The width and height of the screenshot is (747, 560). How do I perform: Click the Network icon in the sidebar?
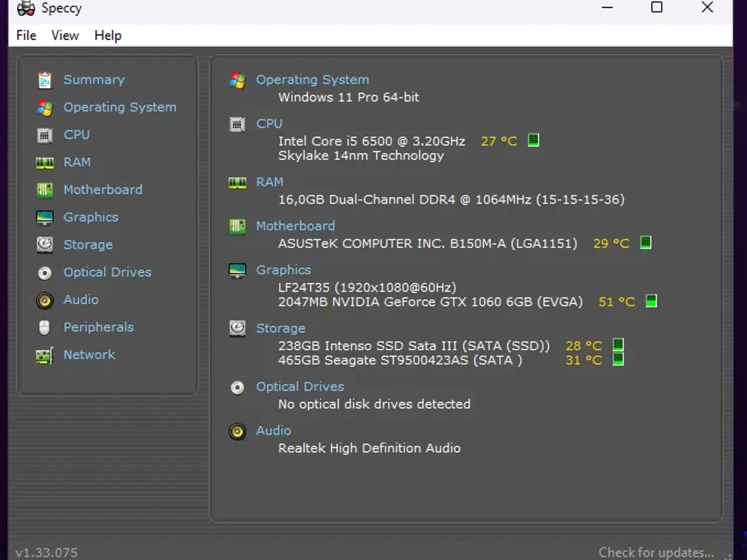pos(44,355)
